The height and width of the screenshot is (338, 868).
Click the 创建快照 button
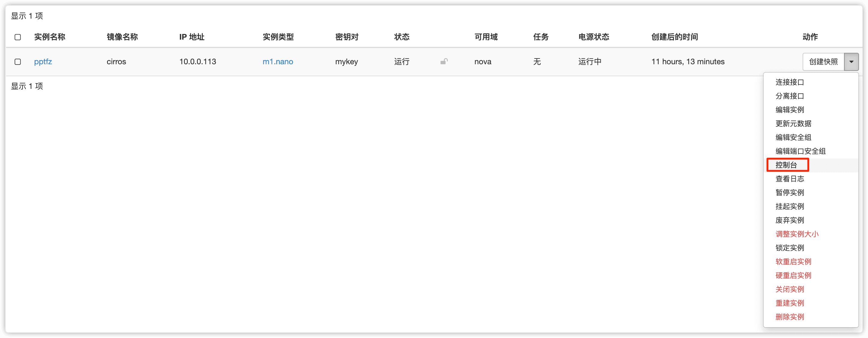pyautogui.click(x=823, y=62)
